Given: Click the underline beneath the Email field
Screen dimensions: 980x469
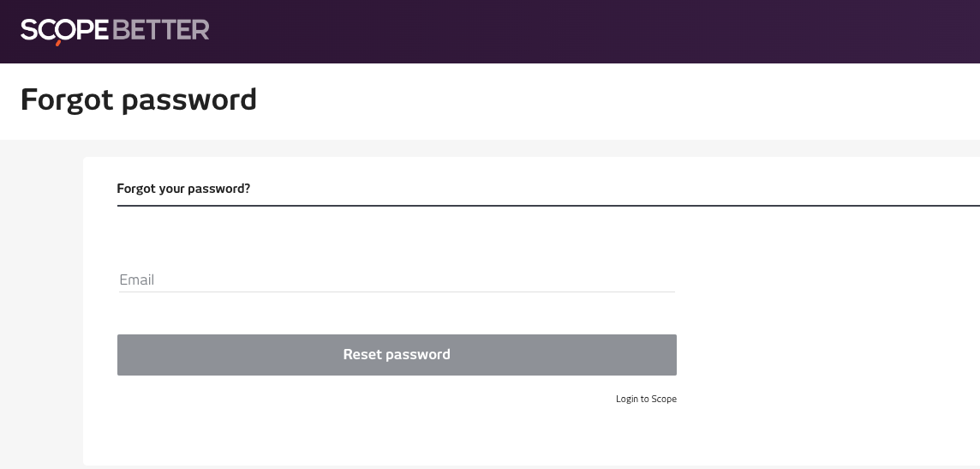Looking at the screenshot, I should [x=397, y=292].
